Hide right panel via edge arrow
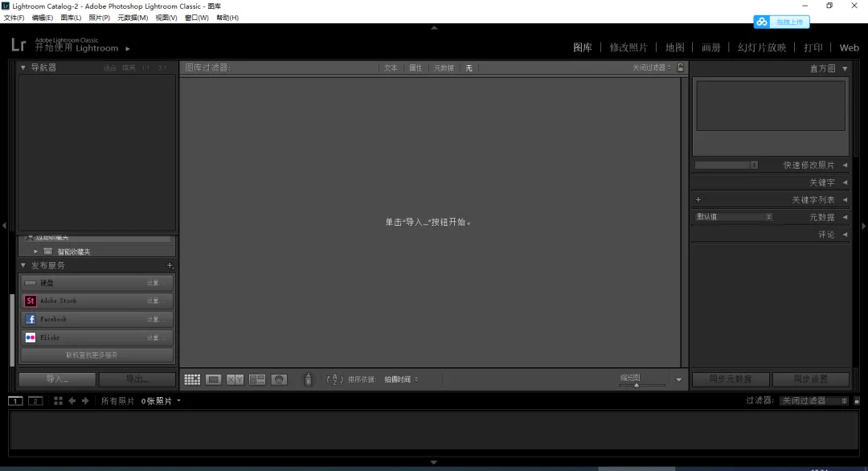This screenshot has height=471, width=868. click(863, 226)
